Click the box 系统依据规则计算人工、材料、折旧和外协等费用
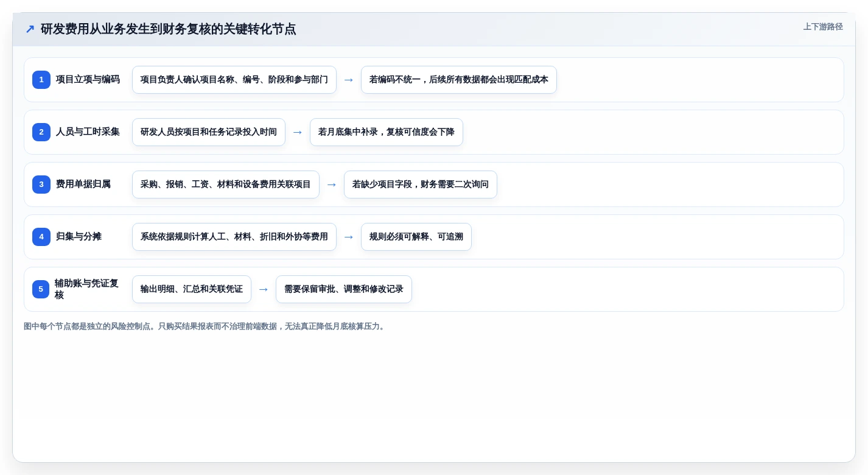 [x=234, y=237]
